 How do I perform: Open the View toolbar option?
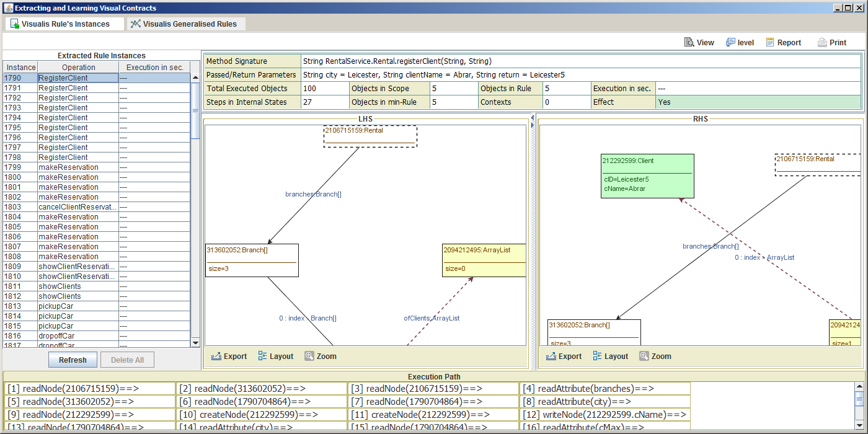(699, 43)
